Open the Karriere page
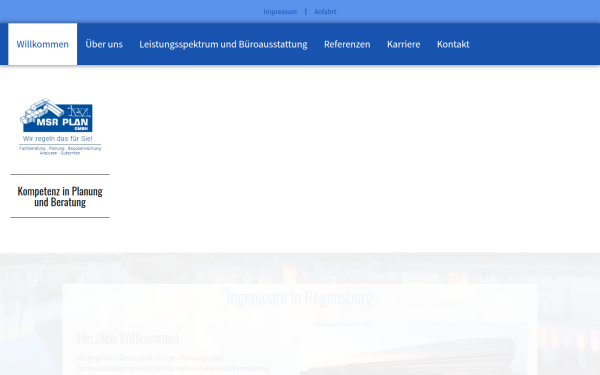The height and width of the screenshot is (375, 600). click(403, 44)
